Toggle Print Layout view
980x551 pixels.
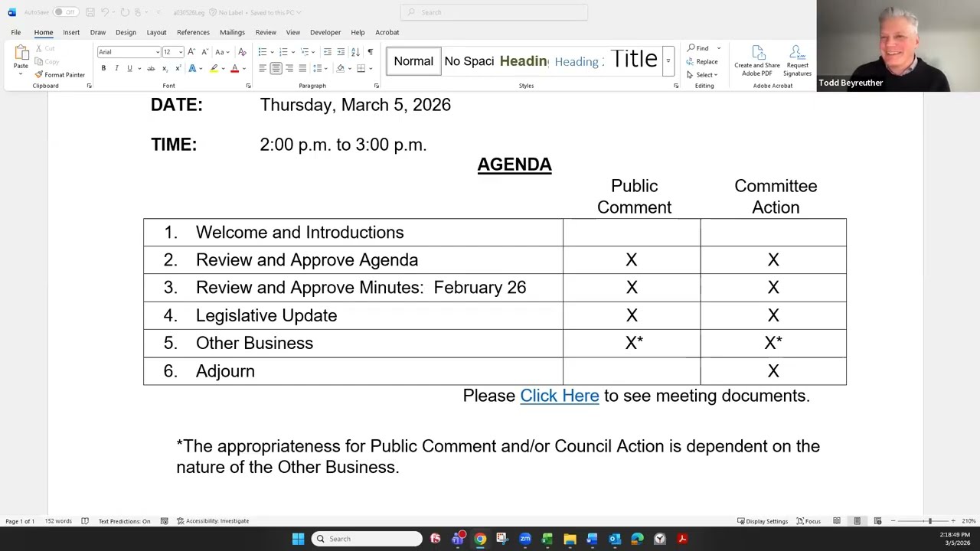click(x=857, y=521)
